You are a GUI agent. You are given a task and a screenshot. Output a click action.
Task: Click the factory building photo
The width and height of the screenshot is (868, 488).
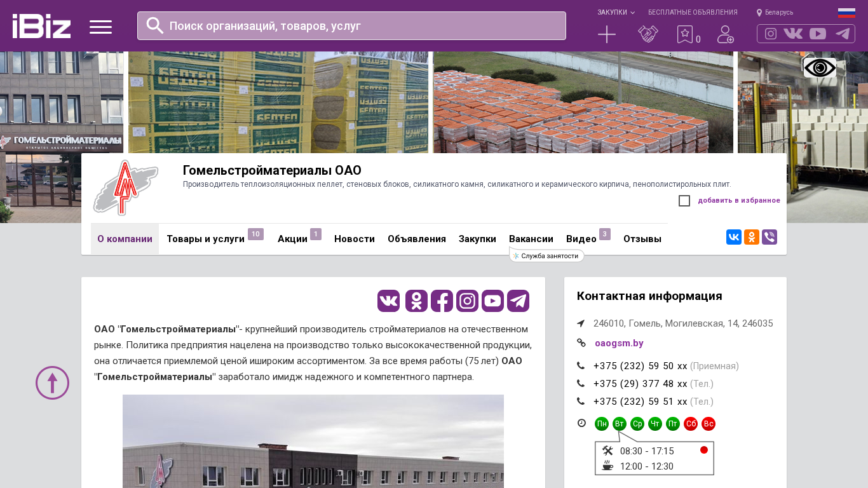coord(313,441)
